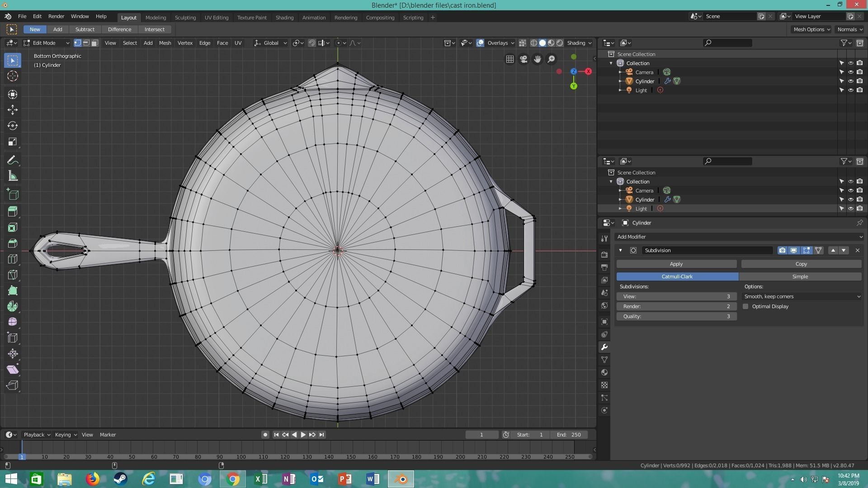Click the Subtract boolean mode button

[85, 29]
